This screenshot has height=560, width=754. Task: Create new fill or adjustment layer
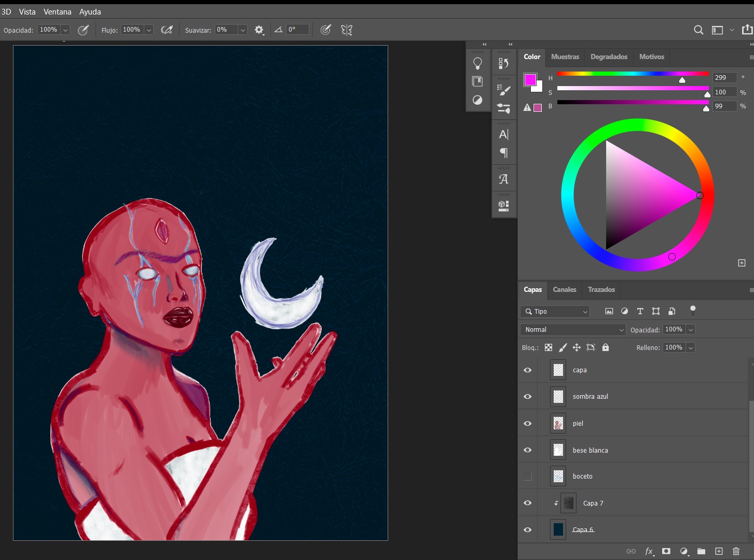684,551
